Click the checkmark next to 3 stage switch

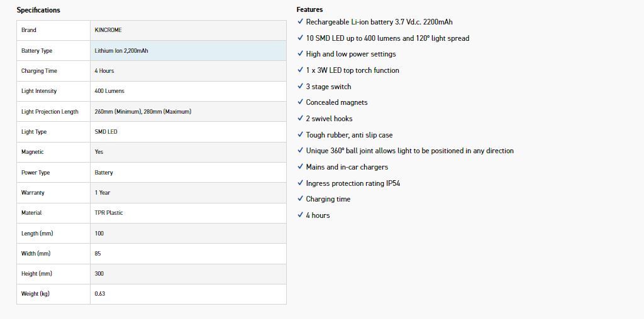coord(300,86)
